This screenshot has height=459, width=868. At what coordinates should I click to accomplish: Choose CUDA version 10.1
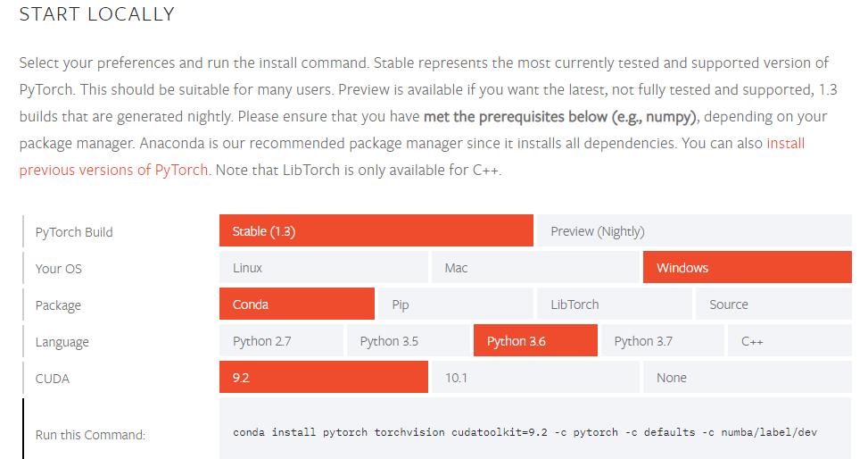click(534, 378)
